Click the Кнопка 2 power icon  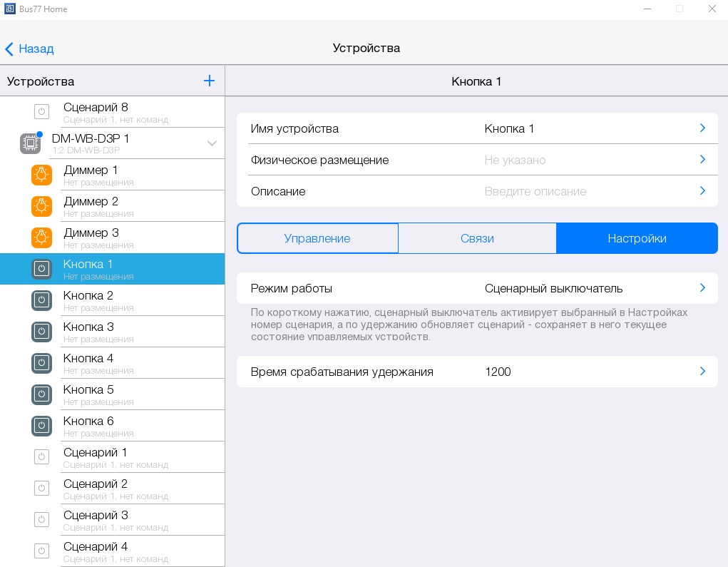41,300
